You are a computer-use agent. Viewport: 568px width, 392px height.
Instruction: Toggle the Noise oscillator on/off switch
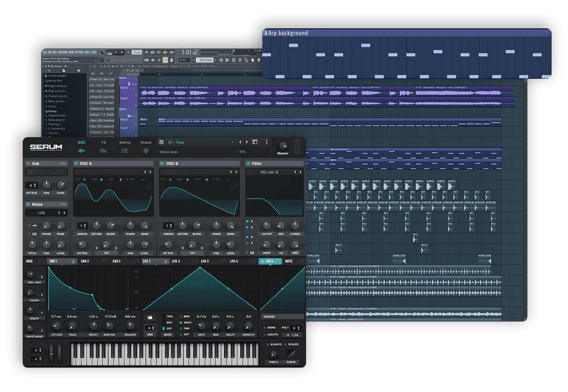point(28,204)
